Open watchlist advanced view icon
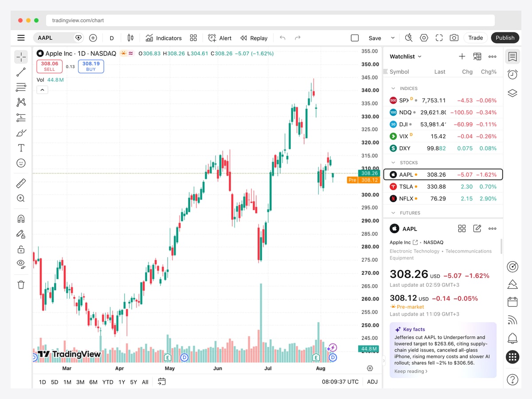The height and width of the screenshot is (399, 532). pos(477,56)
